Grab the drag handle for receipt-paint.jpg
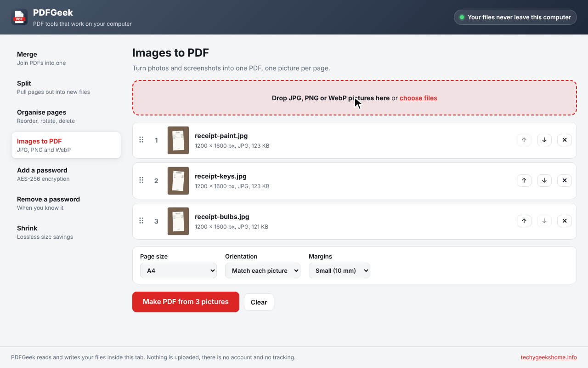588x368 pixels. (141, 140)
